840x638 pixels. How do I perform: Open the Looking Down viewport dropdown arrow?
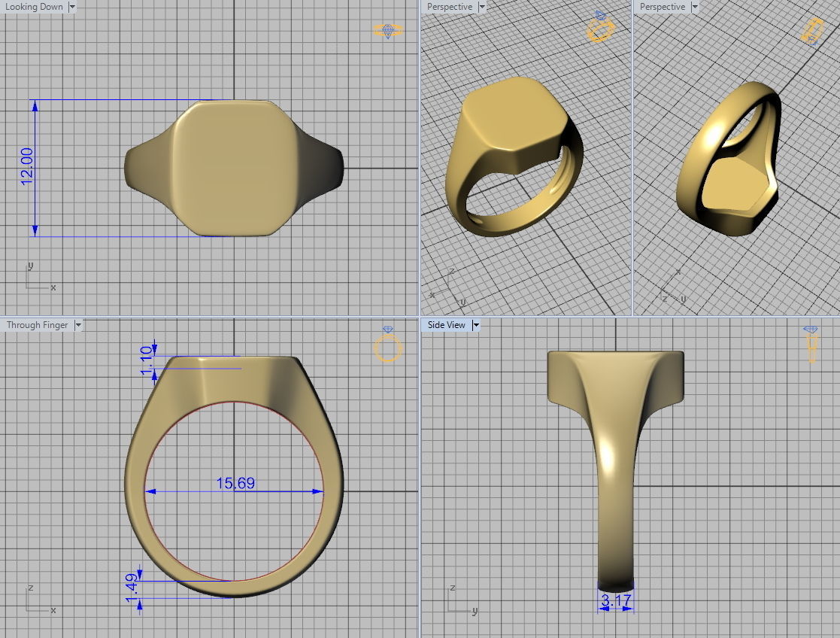(71, 7)
